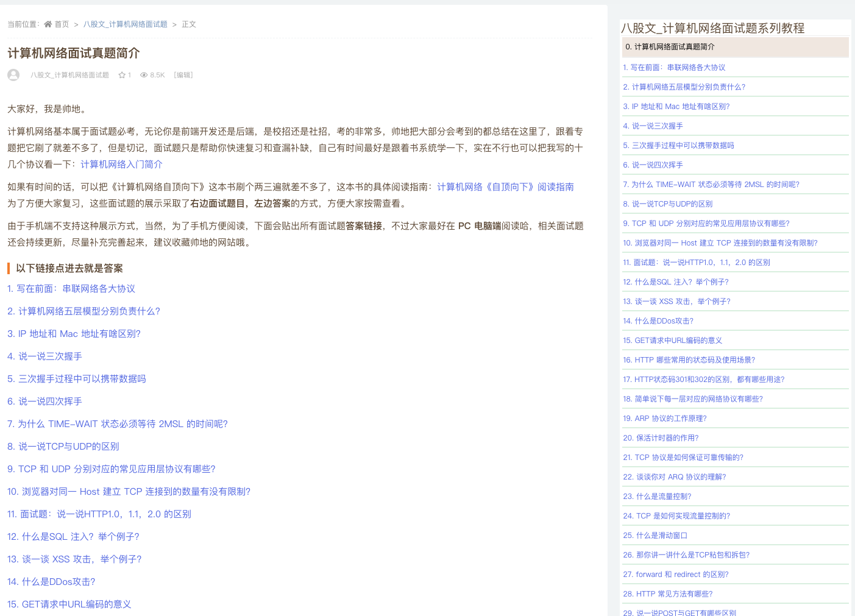Open lesson 12 什么是SQL注入 in article
The width and height of the screenshot is (855, 616).
[x=73, y=536]
